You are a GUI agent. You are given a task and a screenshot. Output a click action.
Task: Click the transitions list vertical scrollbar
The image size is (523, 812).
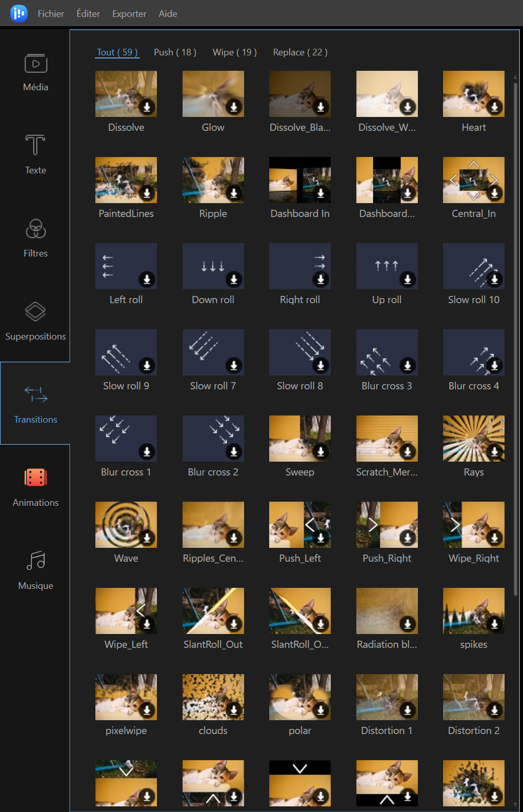click(515, 339)
